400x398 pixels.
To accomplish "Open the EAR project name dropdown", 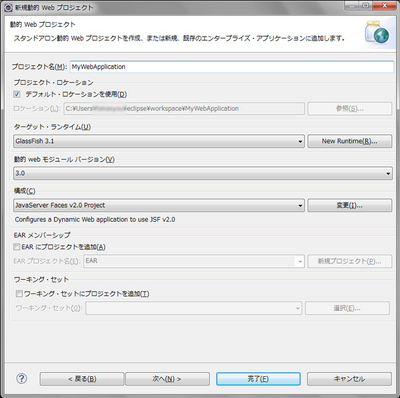I will pos(194,261).
